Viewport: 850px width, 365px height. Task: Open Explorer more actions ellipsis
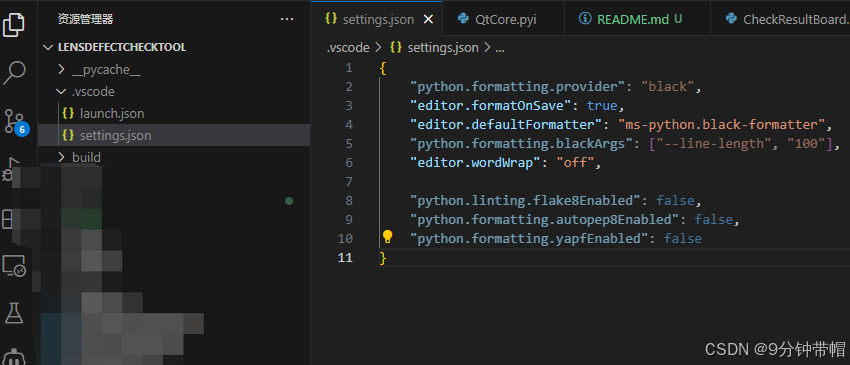coord(287,20)
